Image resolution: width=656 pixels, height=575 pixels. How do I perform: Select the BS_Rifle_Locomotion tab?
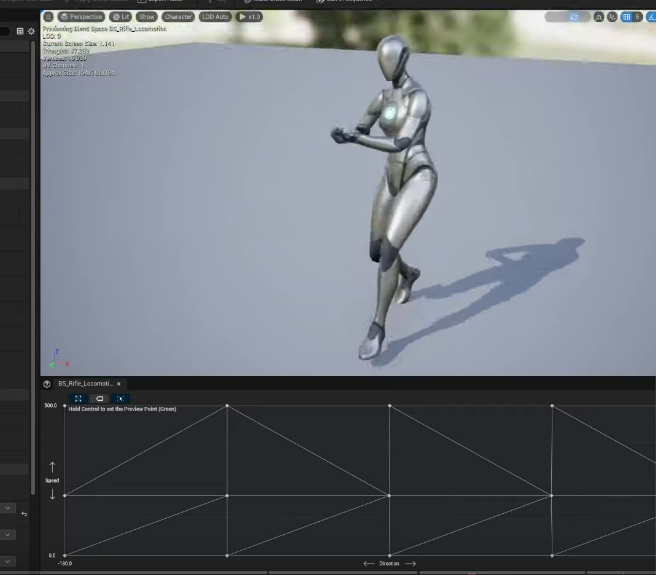(x=85, y=384)
